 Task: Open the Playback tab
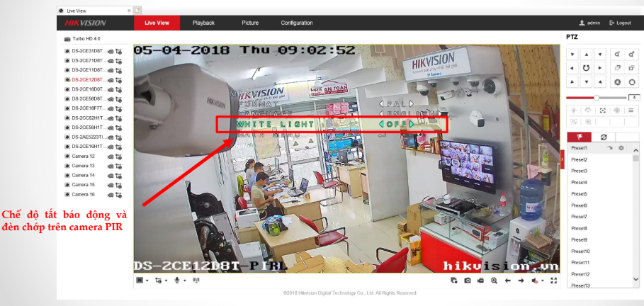(x=203, y=23)
